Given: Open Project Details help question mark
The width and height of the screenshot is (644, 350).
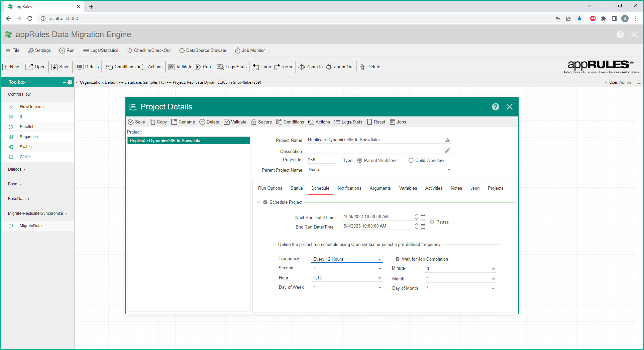Looking at the screenshot, I should [496, 107].
